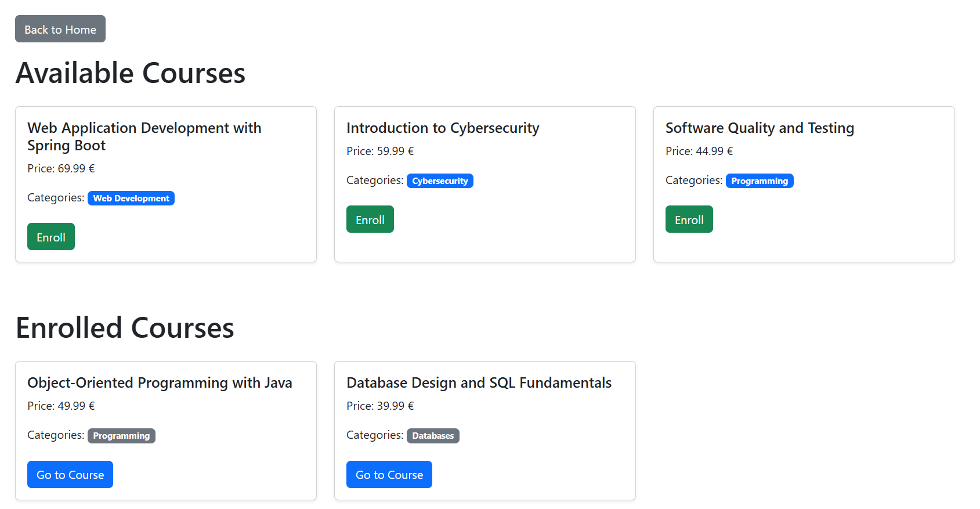Viewport: 980px width, 509px height.
Task: Click the Web Application Development with Spring Boot title
Action: [x=144, y=136]
